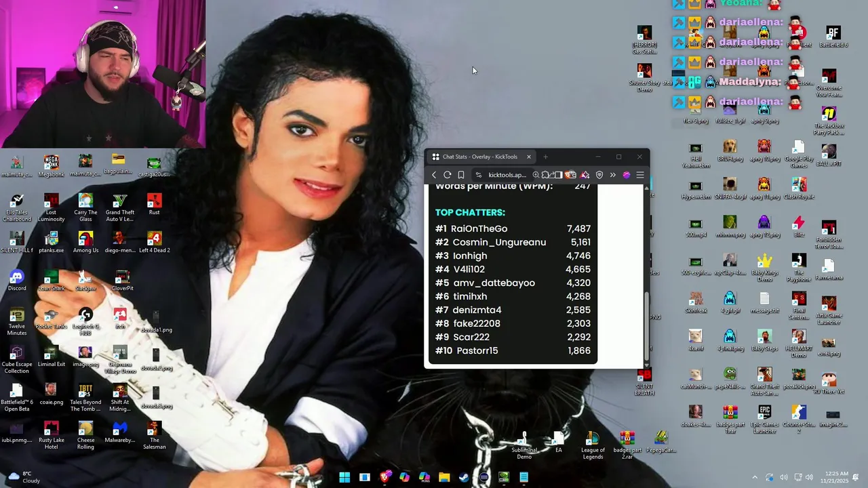Open the Windows Start menu
Image resolution: width=868 pixels, height=488 pixels.
coord(344,477)
